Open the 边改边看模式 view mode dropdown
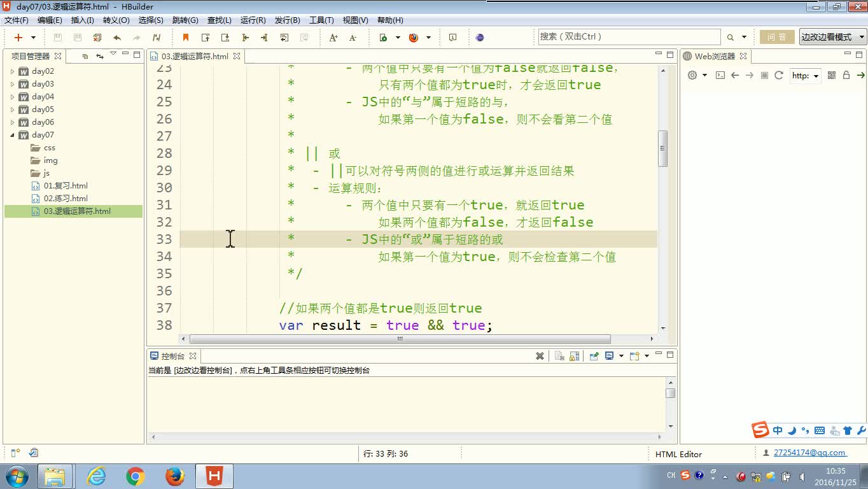Image resolution: width=868 pixels, height=489 pixels. point(832,37)
